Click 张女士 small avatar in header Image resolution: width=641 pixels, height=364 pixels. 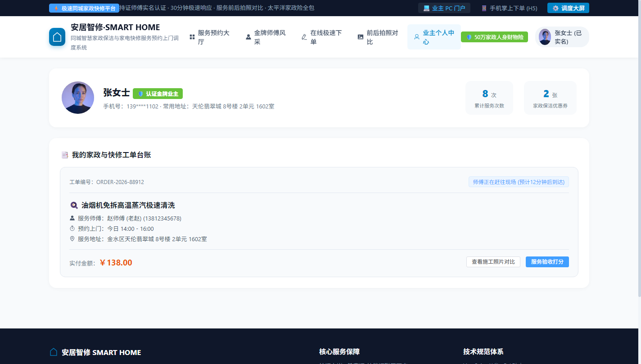(545, 37)
